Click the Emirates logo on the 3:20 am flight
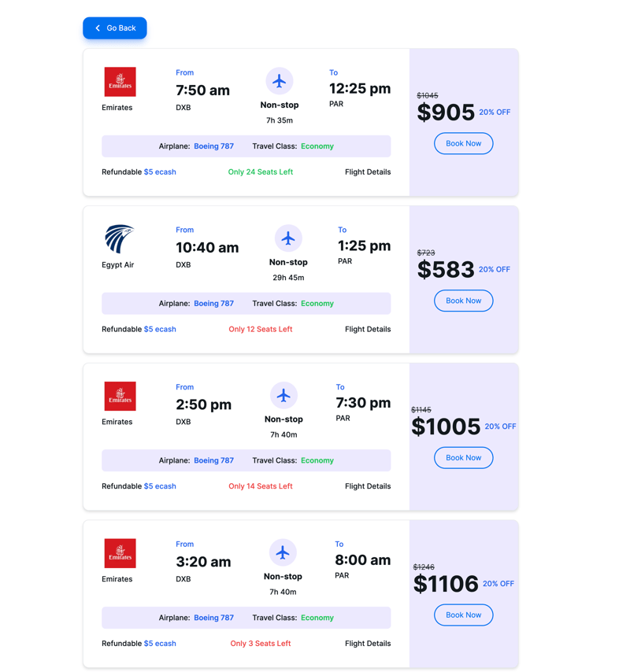Screen dimensions: 630x672 120,553
